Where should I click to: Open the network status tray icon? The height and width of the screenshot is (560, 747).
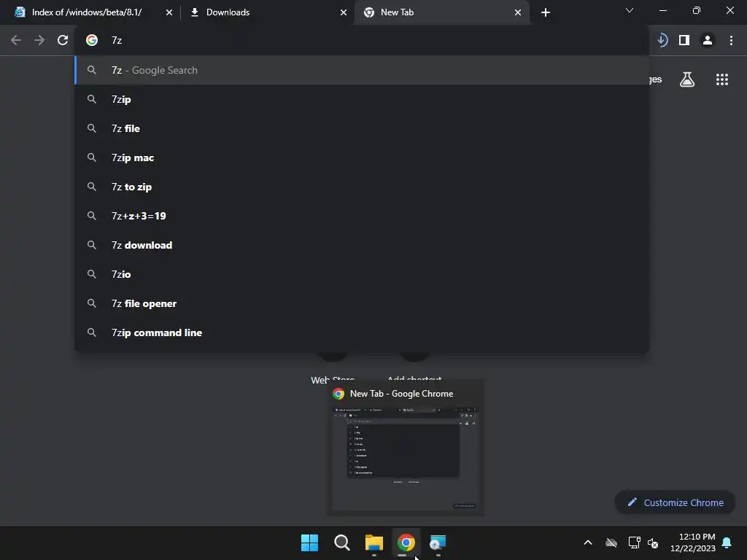(634, 542)
